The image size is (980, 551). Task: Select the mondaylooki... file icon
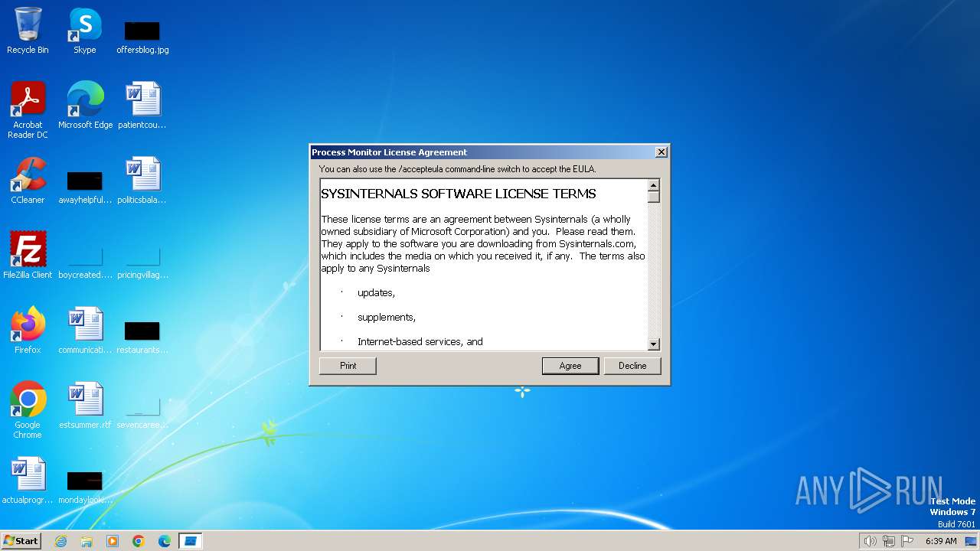(x=85, y=487)
